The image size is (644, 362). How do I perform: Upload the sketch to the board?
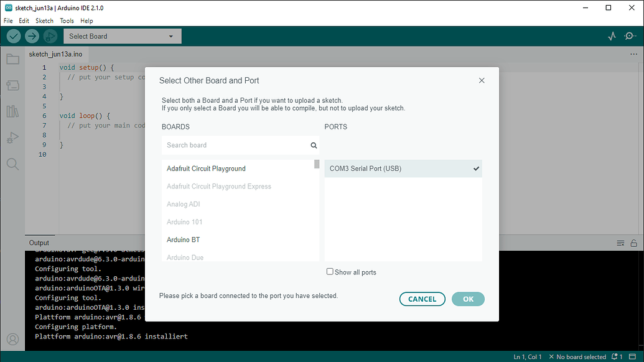pos(31,36)
